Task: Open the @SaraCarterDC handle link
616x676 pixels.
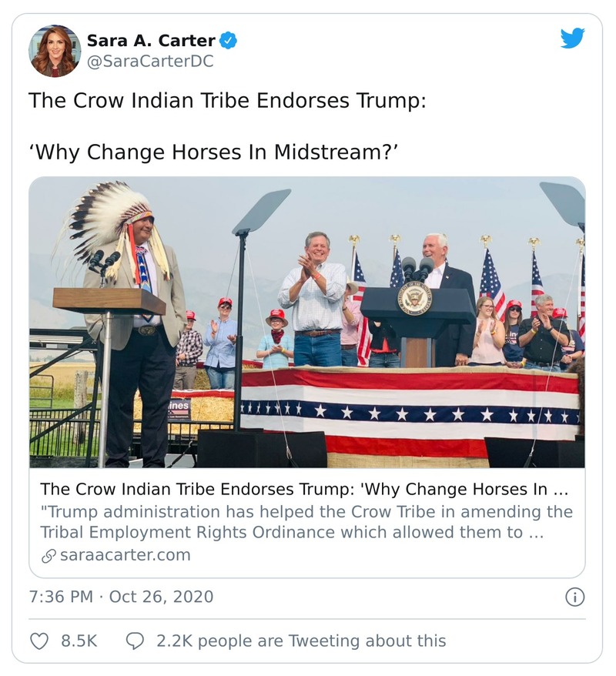Action: pos(150,62)
